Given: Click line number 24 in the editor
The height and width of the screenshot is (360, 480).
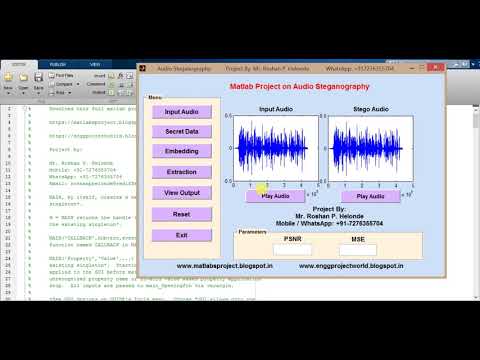Looking at the screenshot, I should tap(8, 258).
